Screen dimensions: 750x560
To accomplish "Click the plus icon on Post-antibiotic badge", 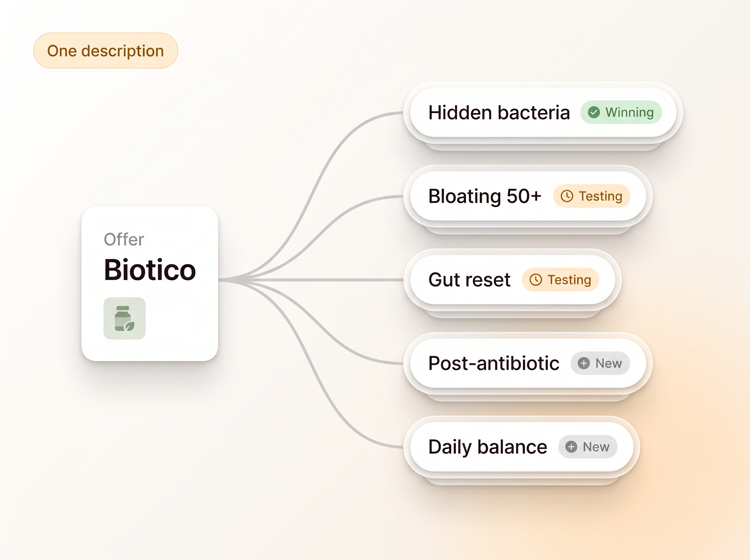I will point(584,363).
